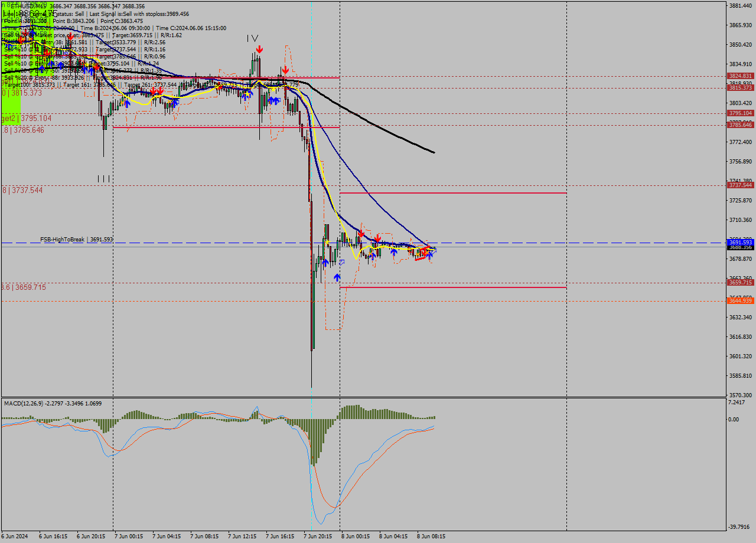This screenshot has height=543, width=756.
Task: Select the hollow blue arrow near the 7 Jun 20:15 candles
Action: 341,263
